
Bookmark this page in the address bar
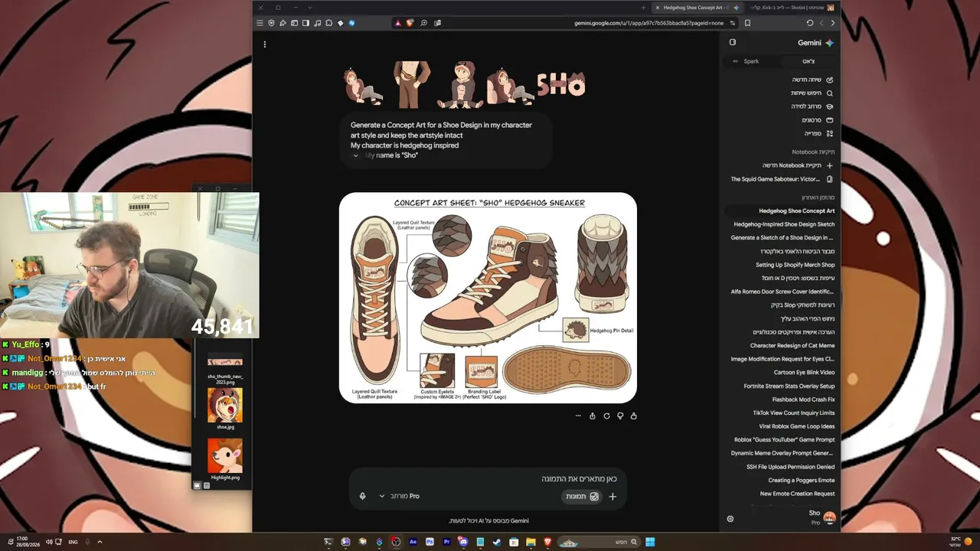[x=747, y=23]
